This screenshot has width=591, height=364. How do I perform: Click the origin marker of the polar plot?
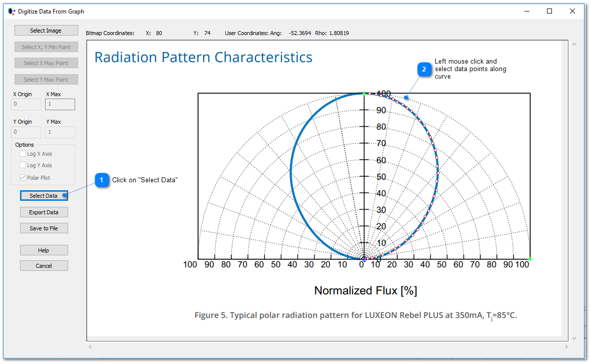(x=364, y=259)
